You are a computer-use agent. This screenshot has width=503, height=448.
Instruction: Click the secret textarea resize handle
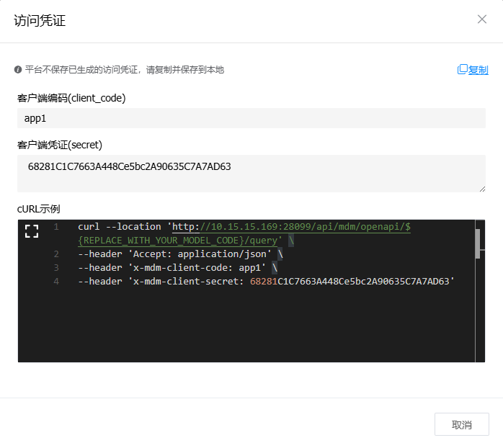pos(481,188)
